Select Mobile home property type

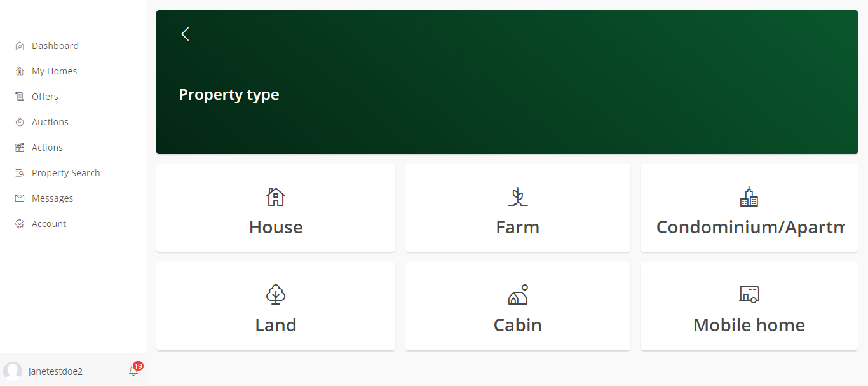[x=749, y=306]
